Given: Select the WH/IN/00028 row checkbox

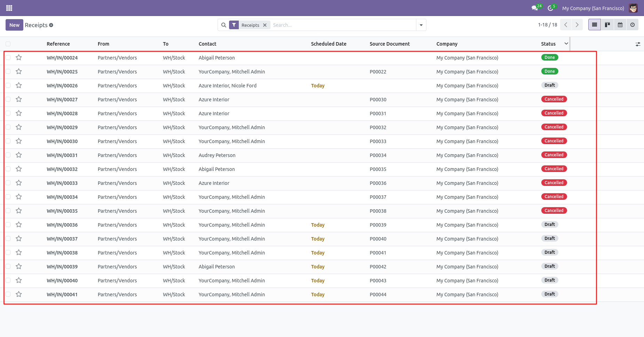Looking at the screenshot, I should click(x=8, y=113).
